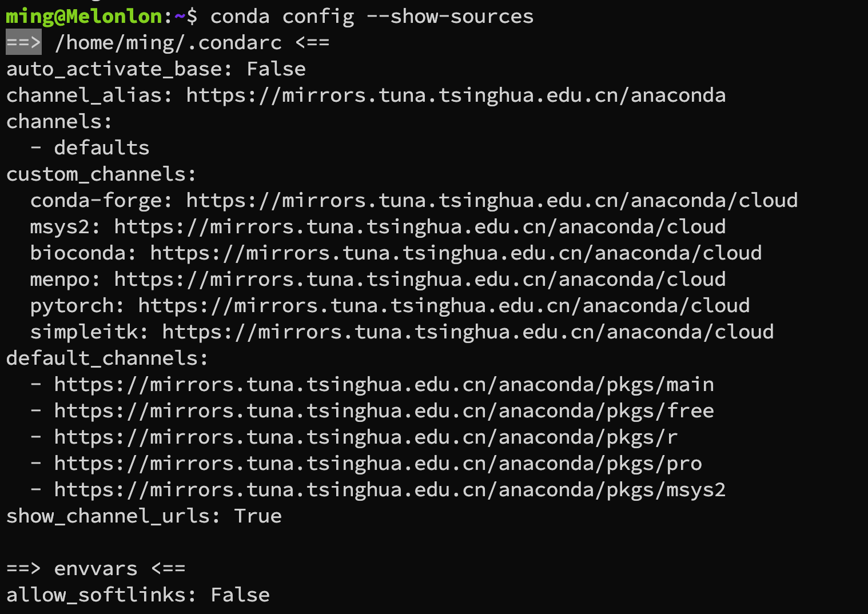The height and width of the screenshot is (614, 868).
Task: Click the pkgs/free default channel URL
Action: tap(384, 410)
